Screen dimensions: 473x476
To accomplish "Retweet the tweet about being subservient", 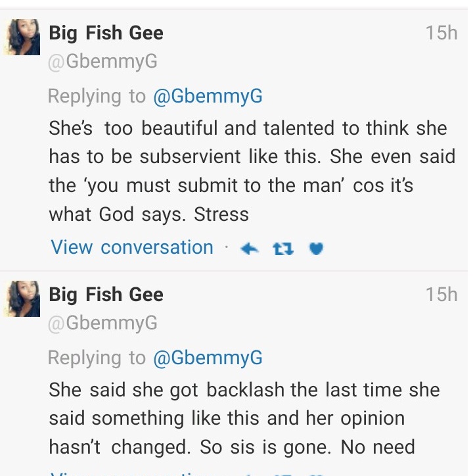I will (x=283, y=248).
